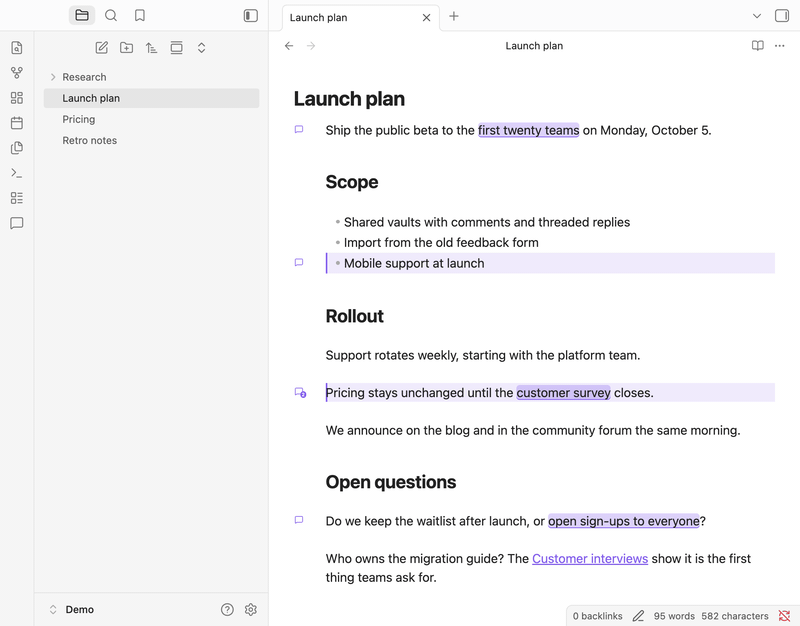Click the sync status icon
The height and width of the screenshot is (626, 800).
[x=784, y=616]
